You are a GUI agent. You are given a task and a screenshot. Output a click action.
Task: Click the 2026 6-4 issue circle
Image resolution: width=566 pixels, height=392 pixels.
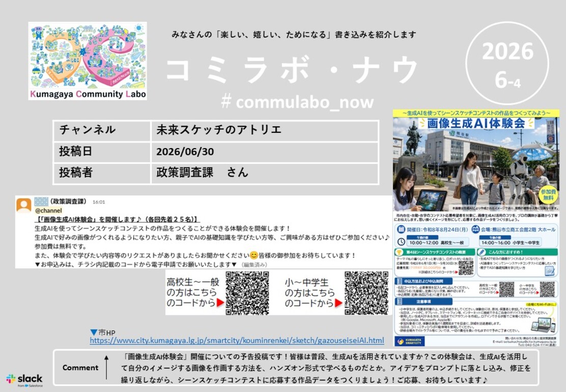coord(508,64)
